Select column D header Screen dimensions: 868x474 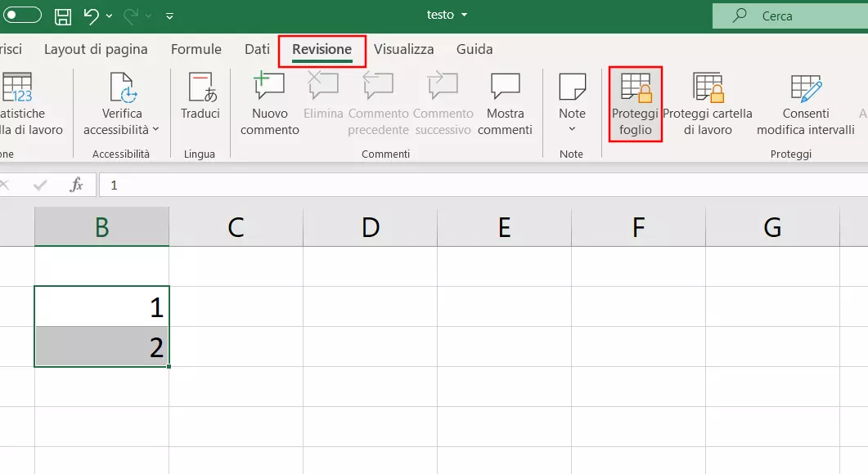click(x=371, y=226)
